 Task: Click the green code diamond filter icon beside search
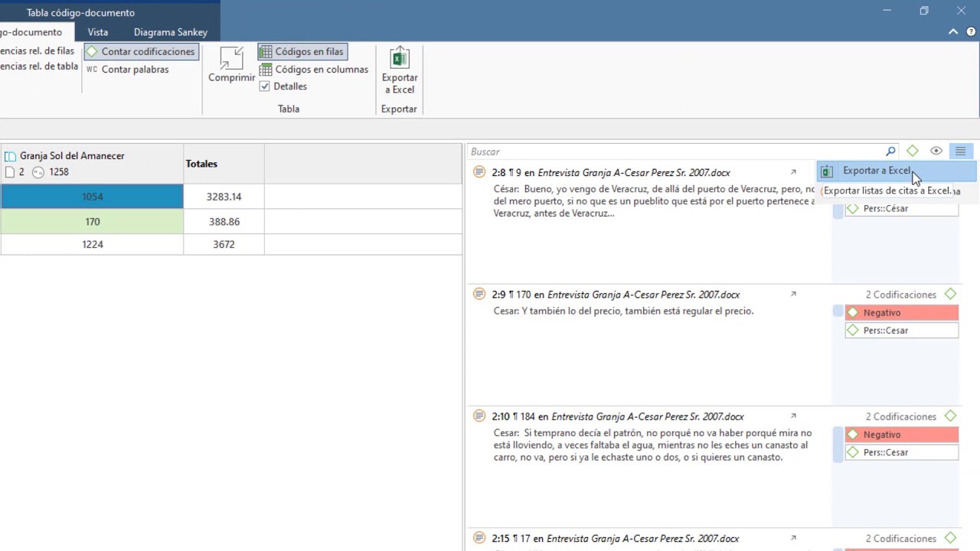click(912, 152)
